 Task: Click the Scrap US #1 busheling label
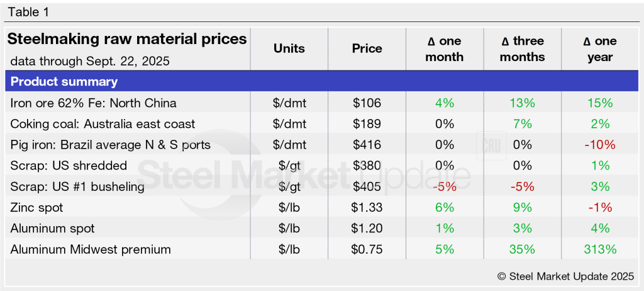(x=77, y=187)
